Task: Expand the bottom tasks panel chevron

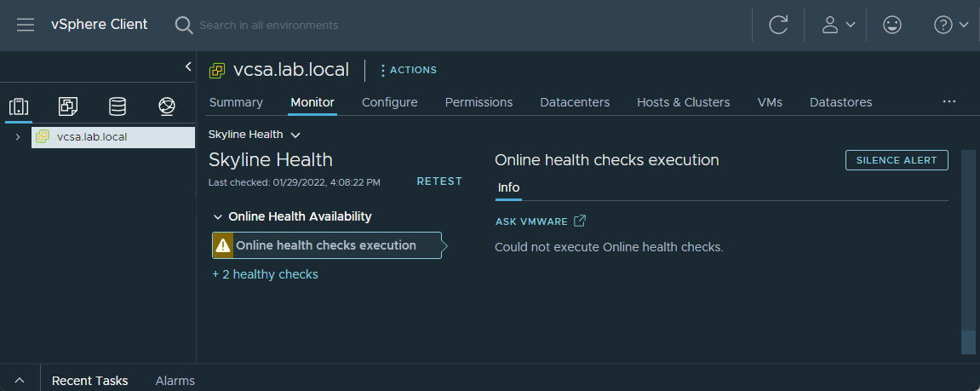Action: 20,381
